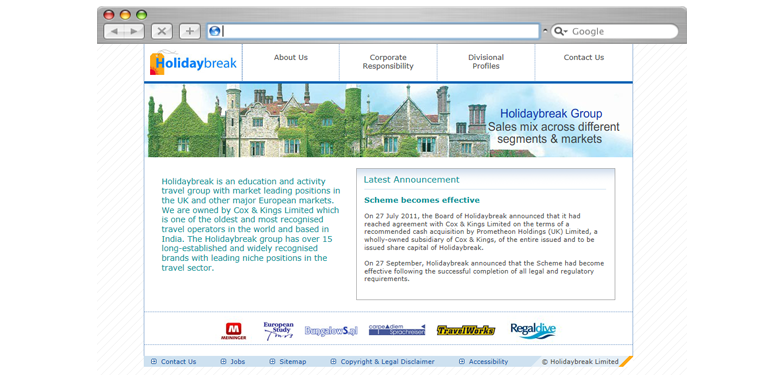Open the Divisional Profiles menu

tap(486, 62)
